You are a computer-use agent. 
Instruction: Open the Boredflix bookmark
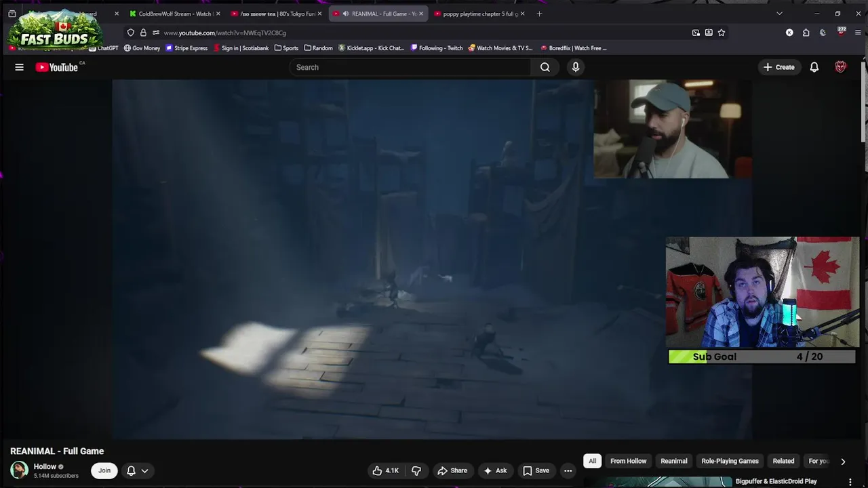click(573, 48)
